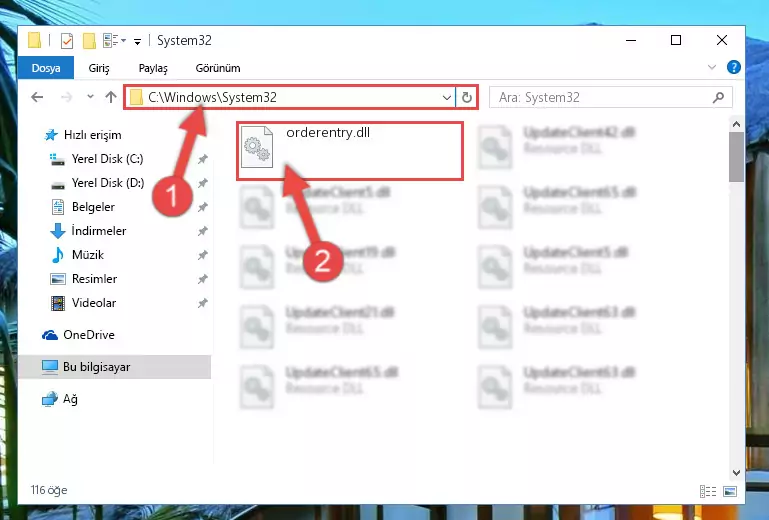The height and width of the screenshot is (520, 769).
Task: Click the pin icon beside Belgeler
Action: tap(202, 207)
